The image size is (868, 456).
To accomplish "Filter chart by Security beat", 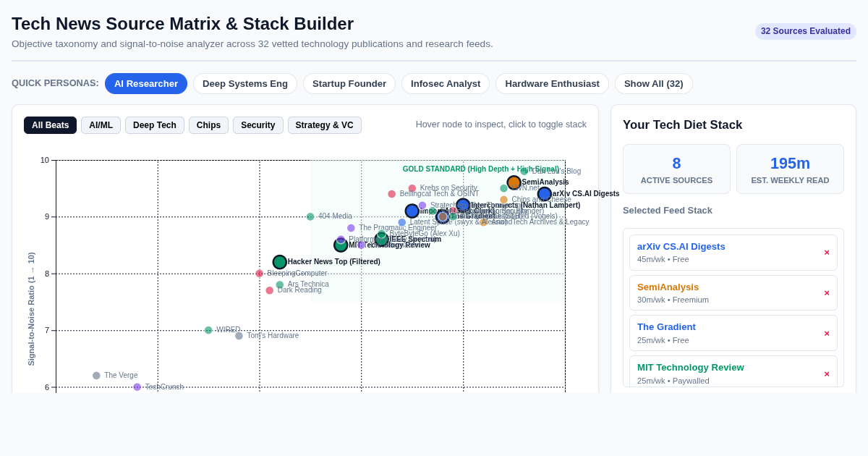I will click(258, 125).
